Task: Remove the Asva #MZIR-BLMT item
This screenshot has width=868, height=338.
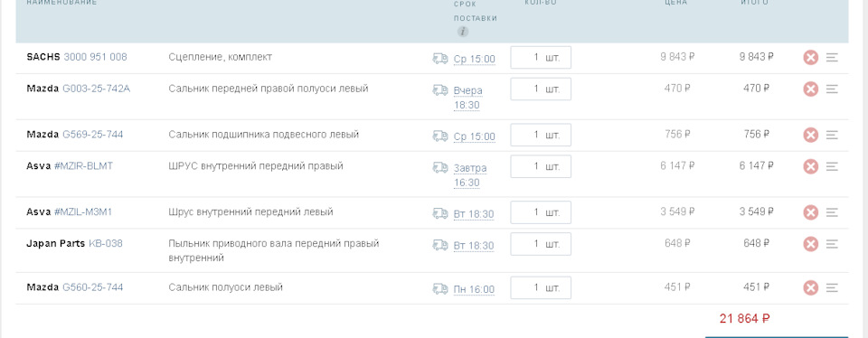Action: (x=810, y=166)
